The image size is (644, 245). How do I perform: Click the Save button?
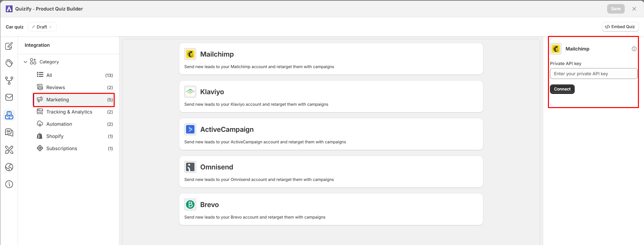pos(616,9)
